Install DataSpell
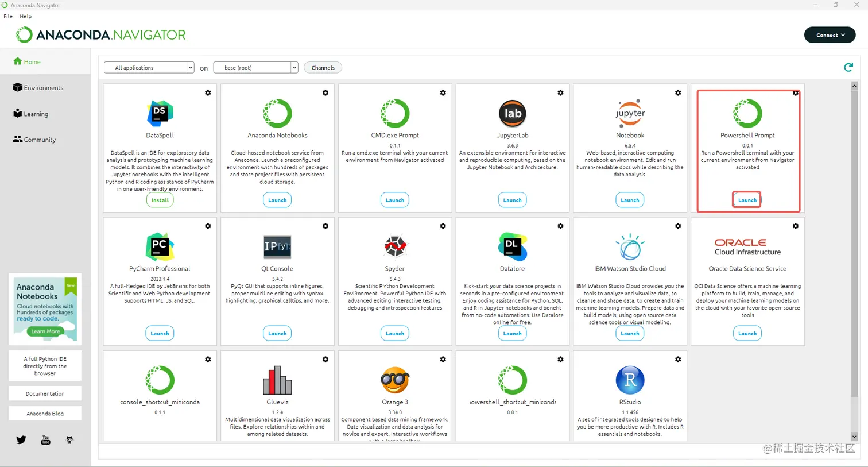The height and width of the screenshot is (467, 868). coord(160,200)
